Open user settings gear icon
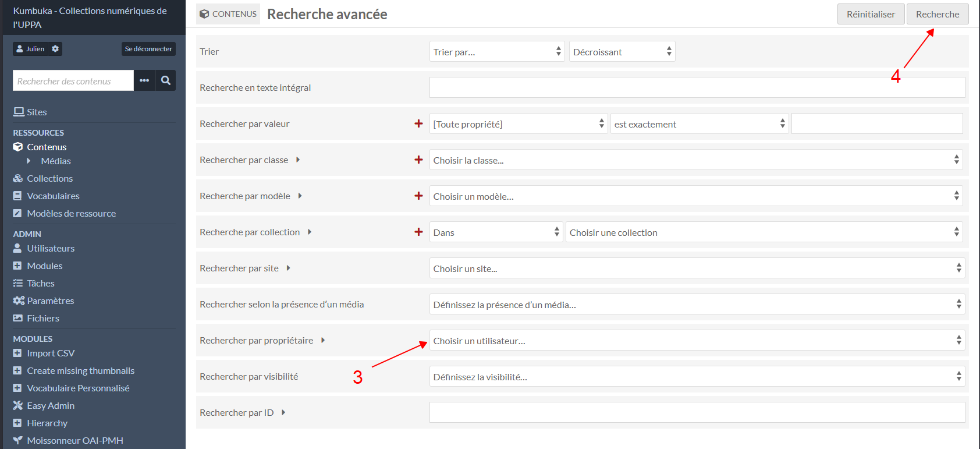This screenshot has width=980, height=449. click(55, 49)
